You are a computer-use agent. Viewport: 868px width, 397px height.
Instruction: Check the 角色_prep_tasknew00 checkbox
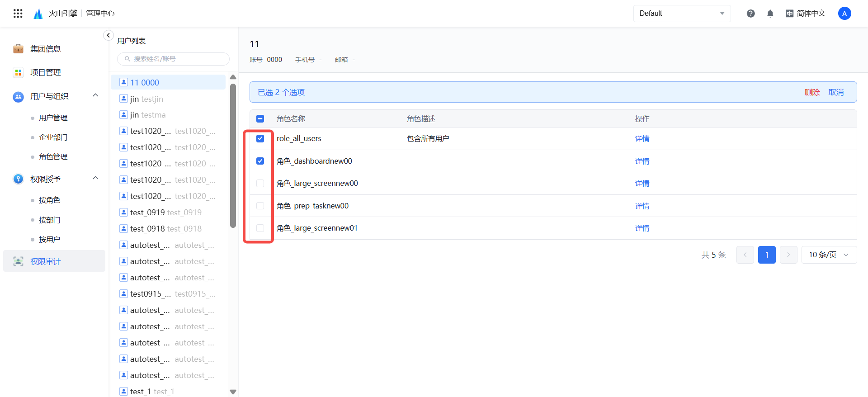260,206
